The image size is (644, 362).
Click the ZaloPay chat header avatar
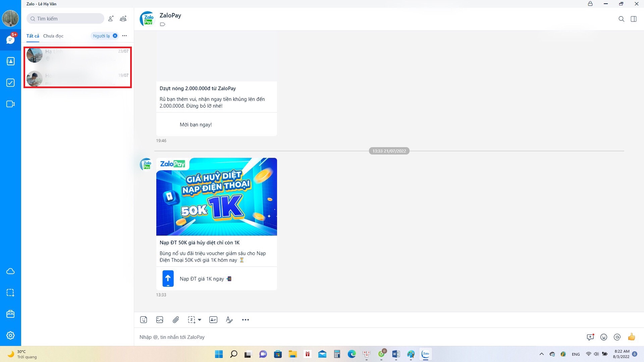[x=147, y=19]
